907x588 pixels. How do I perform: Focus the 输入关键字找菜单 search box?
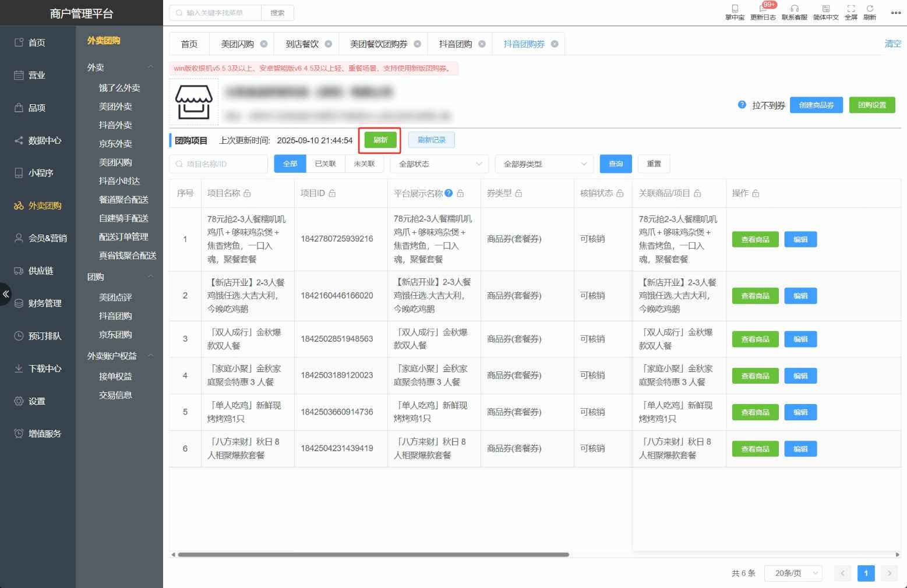tap(216, 13)
